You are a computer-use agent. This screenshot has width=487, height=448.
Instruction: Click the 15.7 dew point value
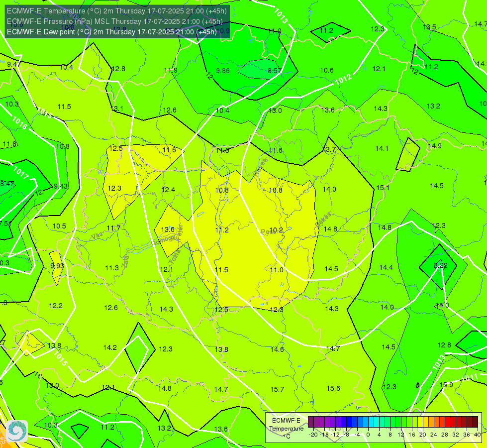[278, 390]
